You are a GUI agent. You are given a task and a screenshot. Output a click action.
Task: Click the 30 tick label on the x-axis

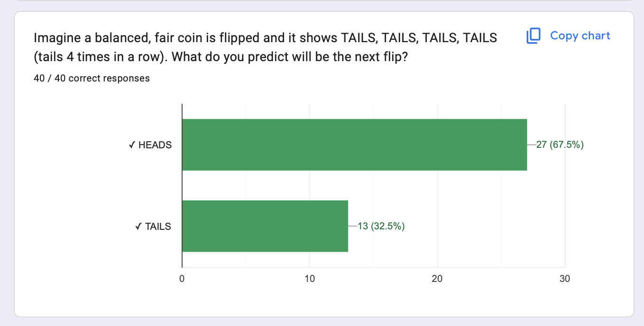[x=565, y=279]
